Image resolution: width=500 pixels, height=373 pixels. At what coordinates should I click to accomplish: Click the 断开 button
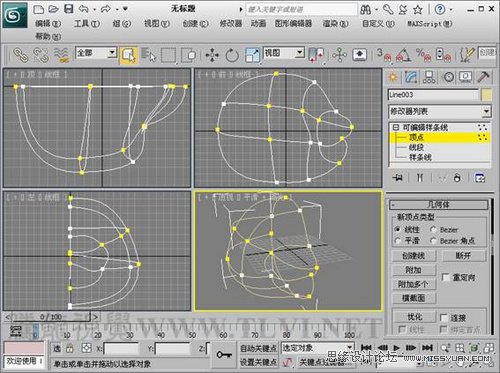[x=463, y=256]
